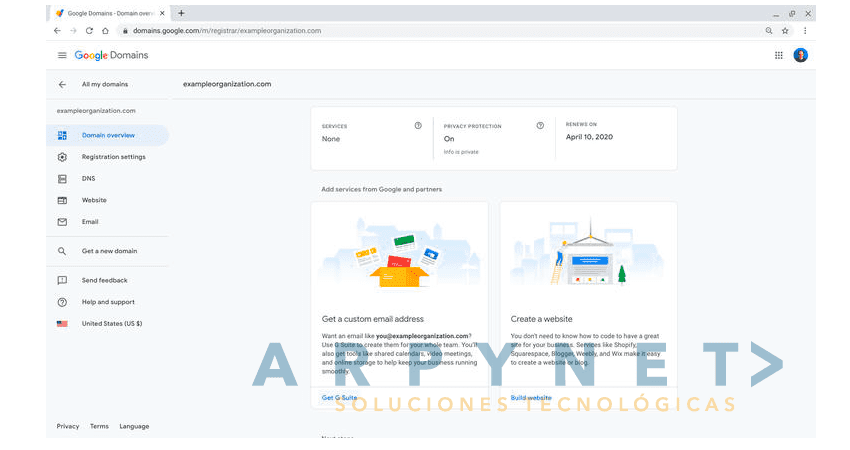Open the hamburger main menu
The width and height of the screenshot is (850, 450).
coord(62,55)
